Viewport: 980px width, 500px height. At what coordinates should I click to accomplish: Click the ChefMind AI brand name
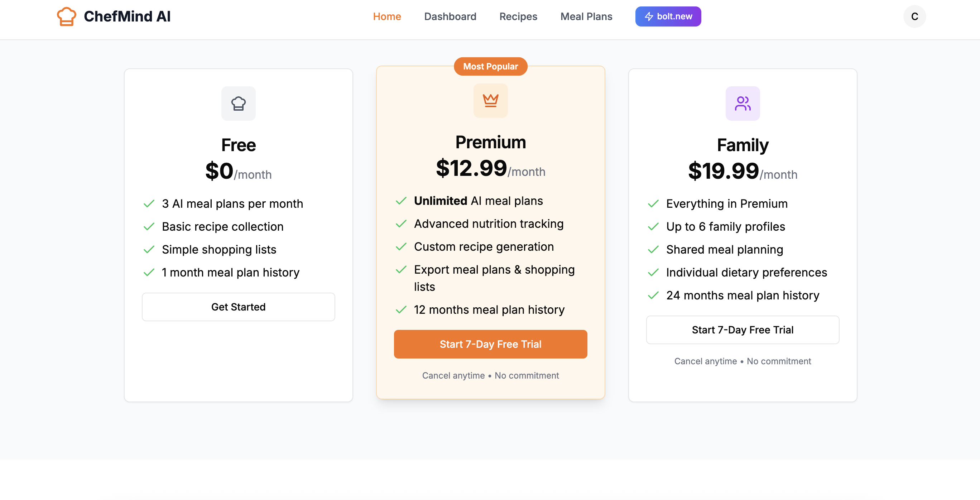click(x=127, y=16)
